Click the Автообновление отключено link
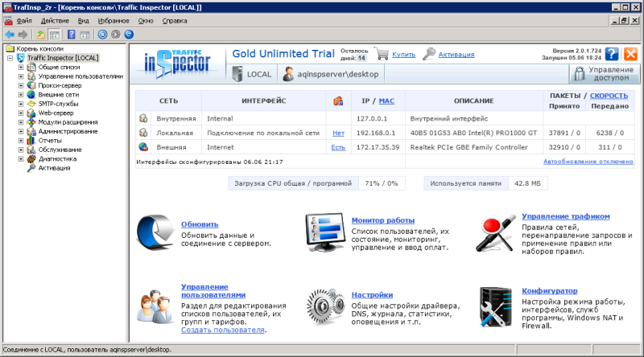The width and height of the screenshot is (644, 357). [x=588, y=162]
